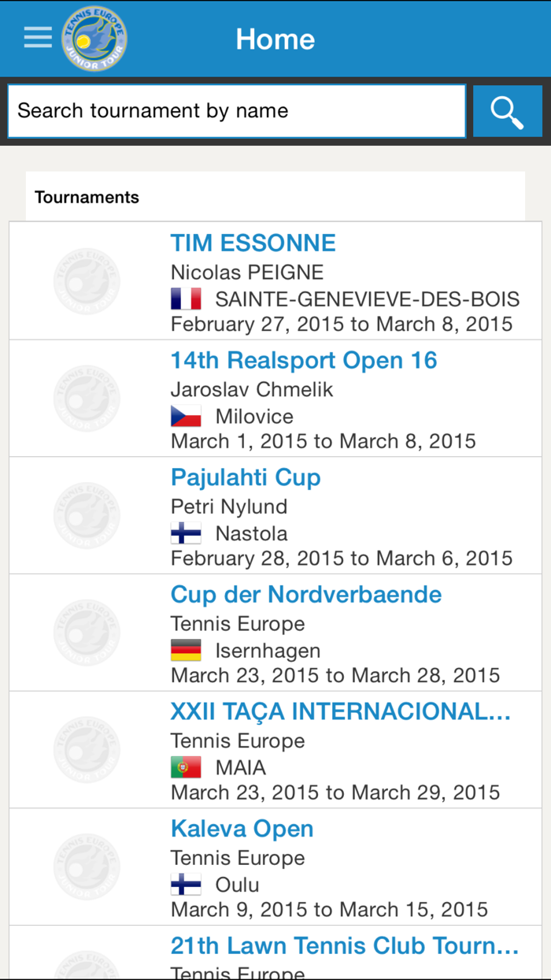This screenshot has height=980, width=551.
Task: Click the Tournaments section header
Action: (85, 197)
